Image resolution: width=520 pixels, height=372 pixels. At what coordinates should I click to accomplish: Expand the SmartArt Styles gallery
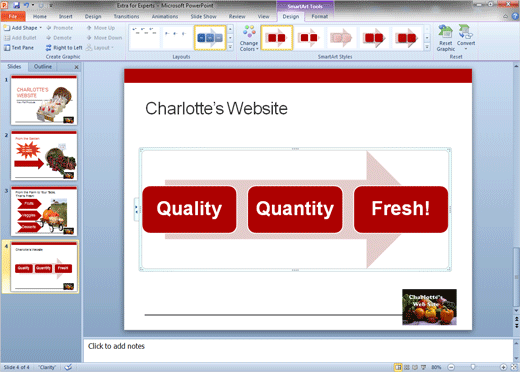pyautogui.click(x=427, y=47)
